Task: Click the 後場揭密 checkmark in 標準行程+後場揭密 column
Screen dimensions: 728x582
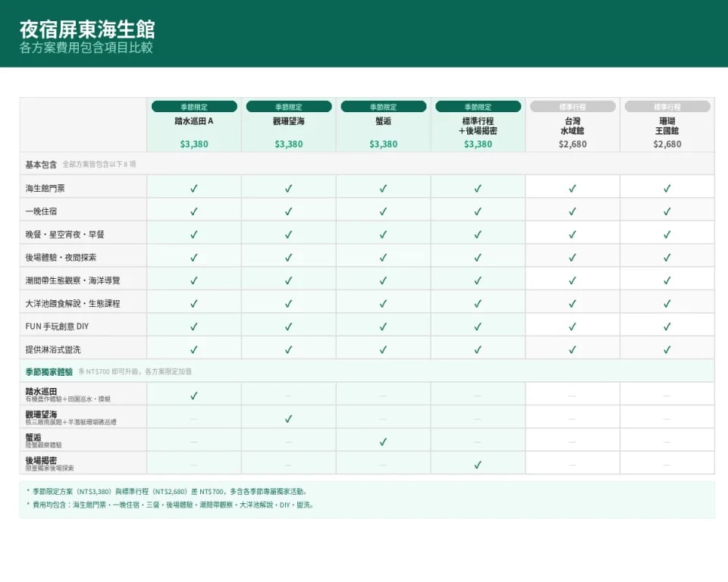Action: click(x=478, y=465)
